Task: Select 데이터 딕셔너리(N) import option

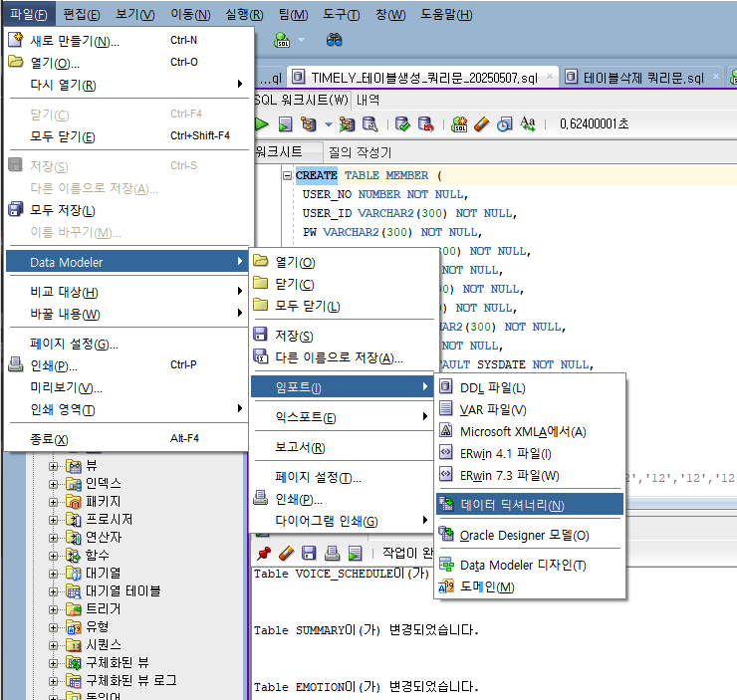Action: [x=530, y=505]
